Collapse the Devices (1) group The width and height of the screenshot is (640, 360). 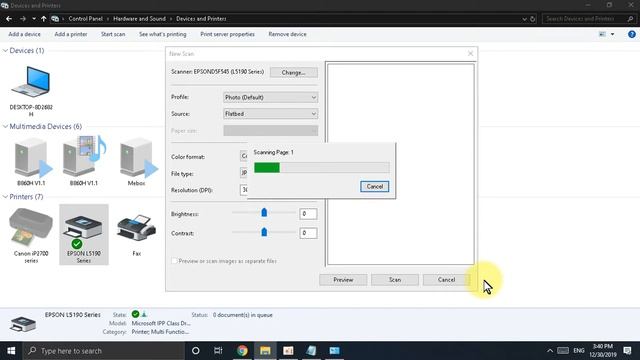pos(5,51)
